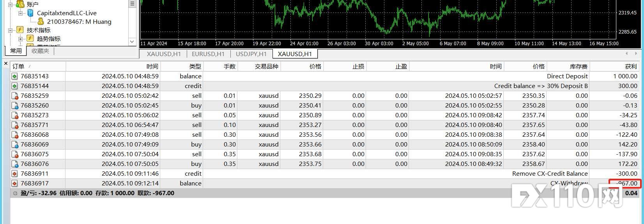Click the -300.00 credit removal amount

pos(626,174)
